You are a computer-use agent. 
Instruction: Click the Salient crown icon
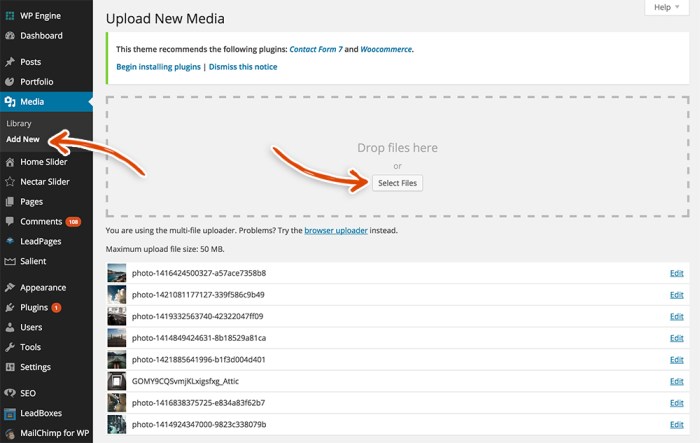coord(10,261)
